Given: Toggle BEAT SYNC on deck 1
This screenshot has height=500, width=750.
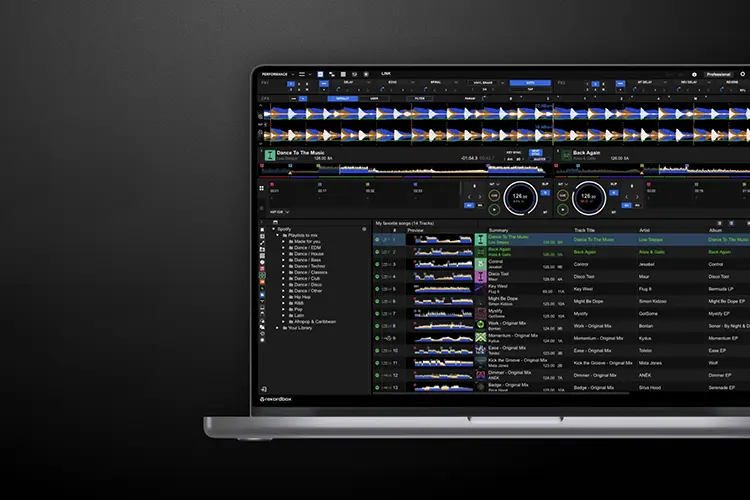Looking at the screenshot, I should (x=536, y=152).
